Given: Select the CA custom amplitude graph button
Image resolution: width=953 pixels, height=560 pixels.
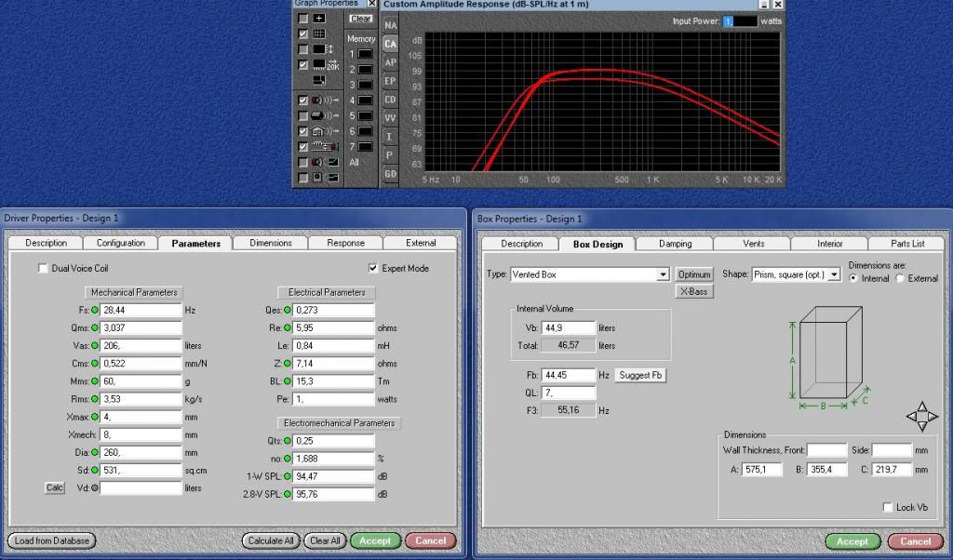Looking at the screenshot, I should [390, 44].
